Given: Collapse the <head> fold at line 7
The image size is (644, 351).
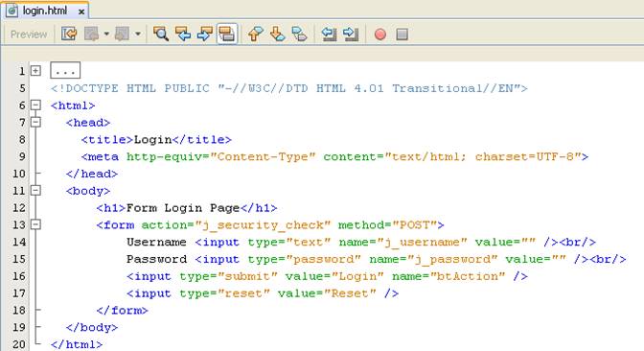Looking at the screenshot, I should point(35,122).
